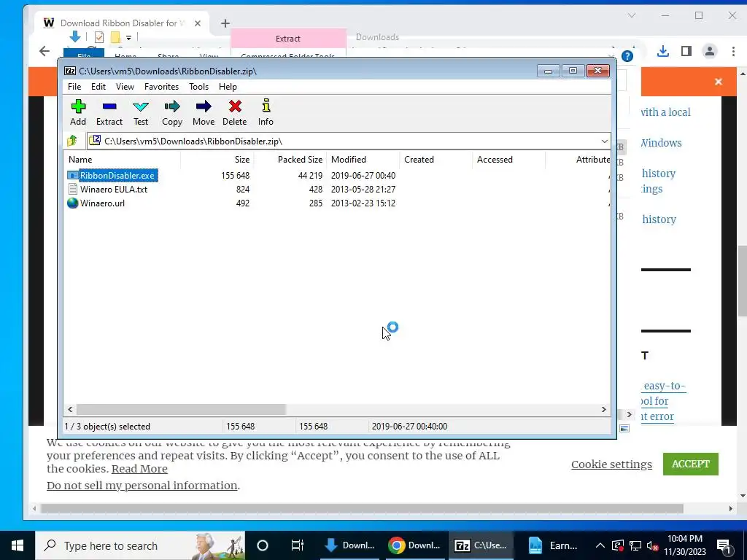Open the Favorites menu
Viewport: 747px width, 560px height.
[161, 87]
